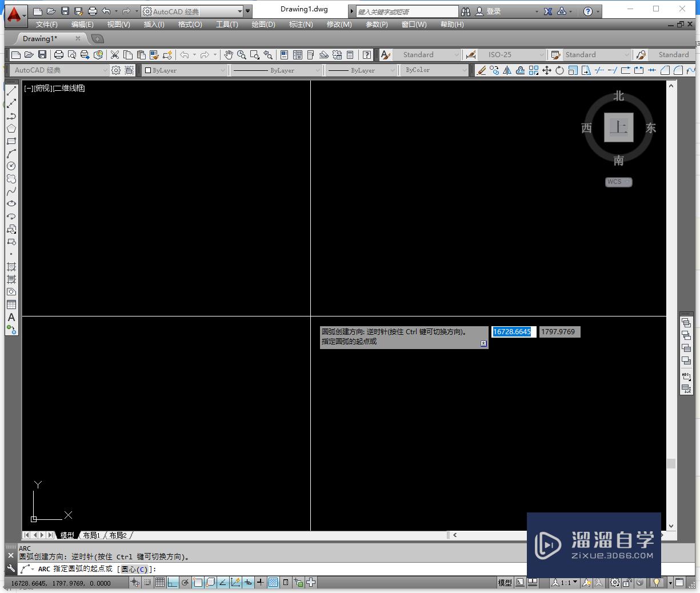Select the Multiline Text tool

coord(11,317)
